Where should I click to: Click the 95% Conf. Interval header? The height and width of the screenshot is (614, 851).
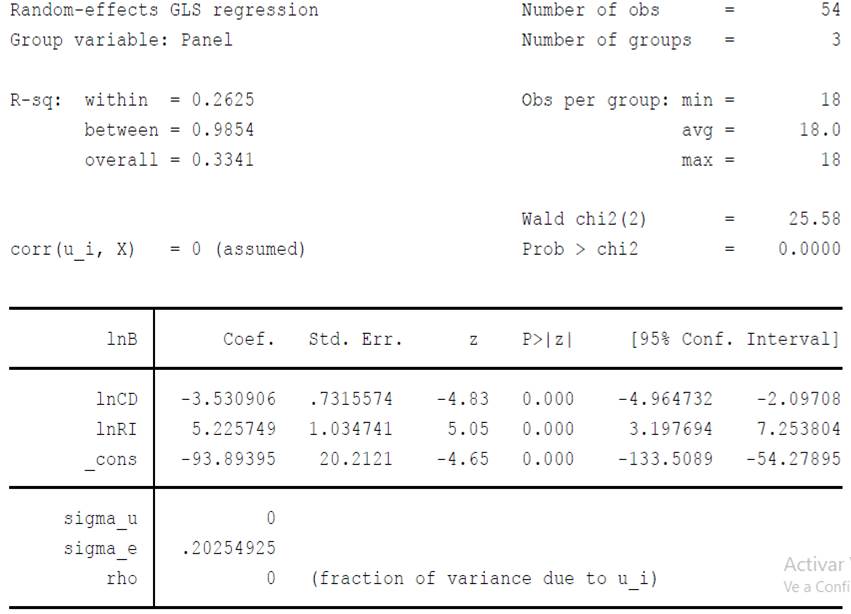pyautogui.click(x=735, y=339)
